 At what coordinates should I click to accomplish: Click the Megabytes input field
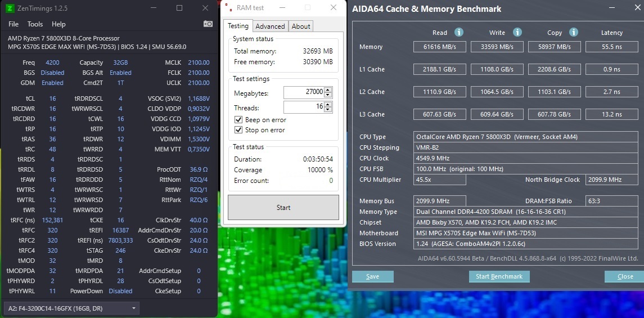pyautogui.click(x=304, y=92)
